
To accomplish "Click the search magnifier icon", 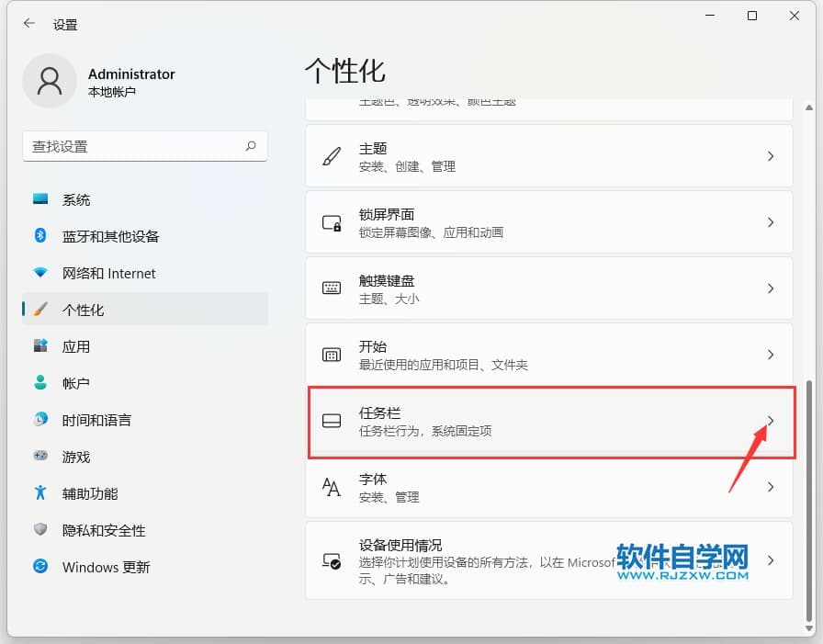I will click(x=251, y=146).
